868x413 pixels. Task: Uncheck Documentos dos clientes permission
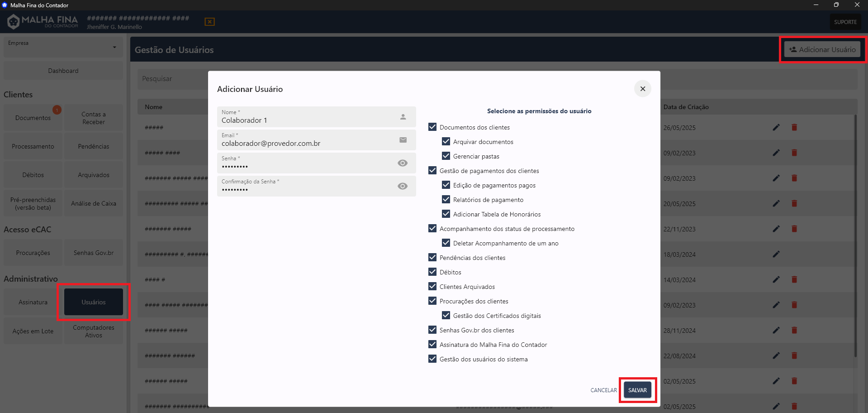[x=432, y=127]
